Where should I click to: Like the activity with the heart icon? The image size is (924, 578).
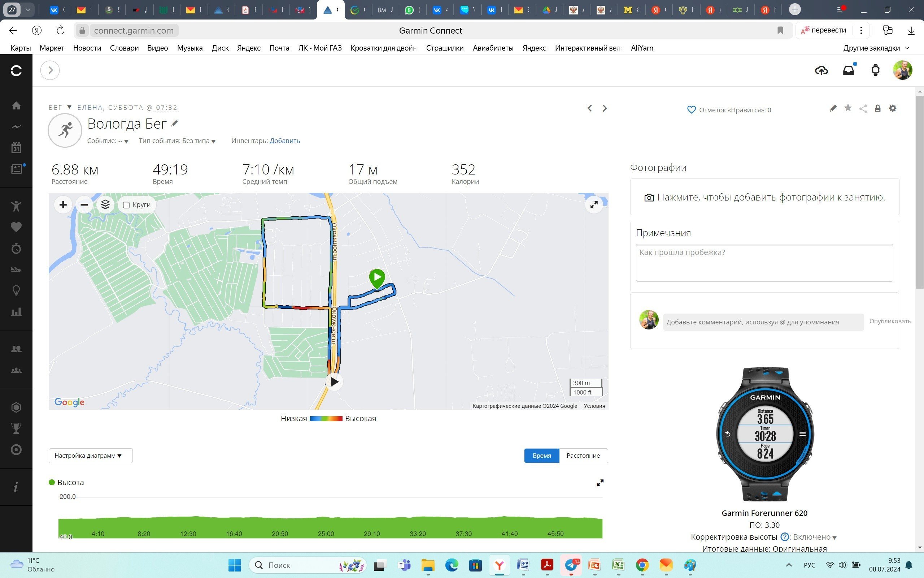click(692, 110)
